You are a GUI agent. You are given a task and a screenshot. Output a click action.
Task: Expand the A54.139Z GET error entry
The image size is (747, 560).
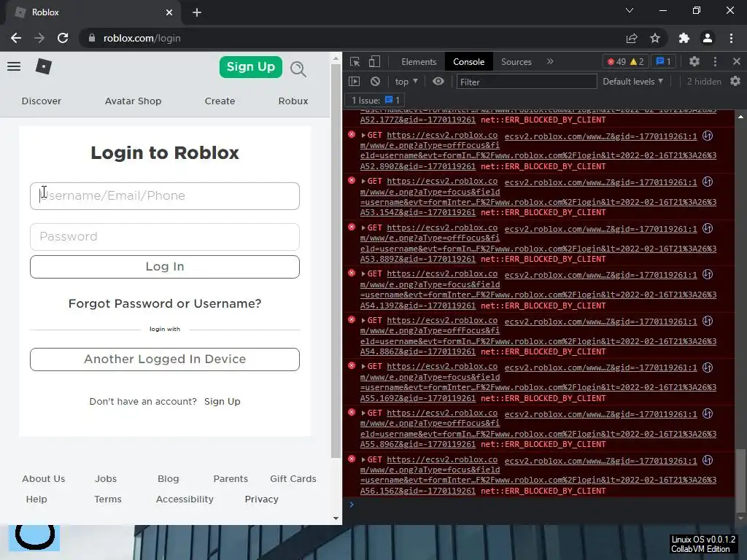click(363, 274)
